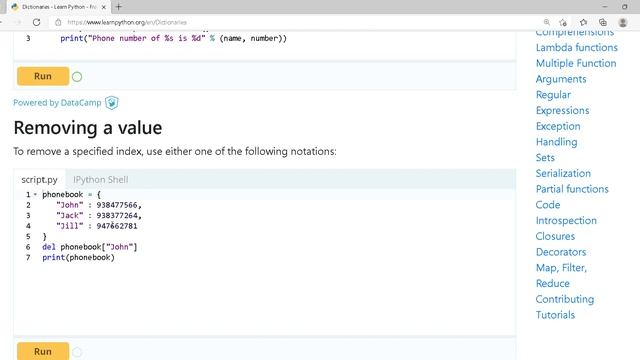Open the Serialization tutorial link
Viewport: 640px width, 360px height.
(x=563, y=173)
